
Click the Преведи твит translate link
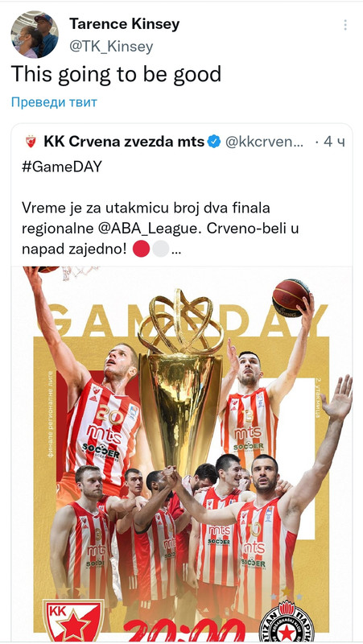[54, 102]
